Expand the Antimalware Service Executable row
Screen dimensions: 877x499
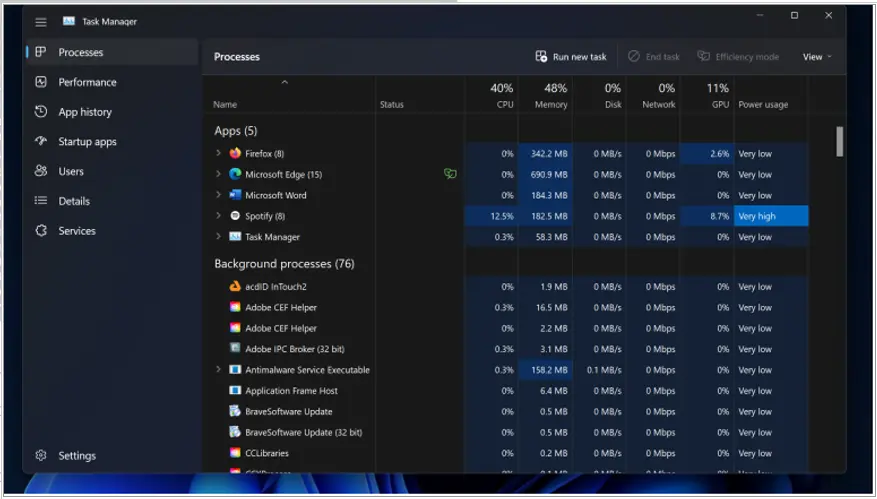pyautogui.click(x=218, y=369)
